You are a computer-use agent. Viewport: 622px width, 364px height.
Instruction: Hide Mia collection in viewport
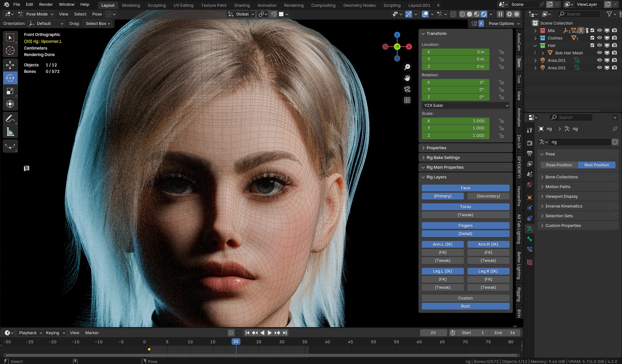click(599, 30)
